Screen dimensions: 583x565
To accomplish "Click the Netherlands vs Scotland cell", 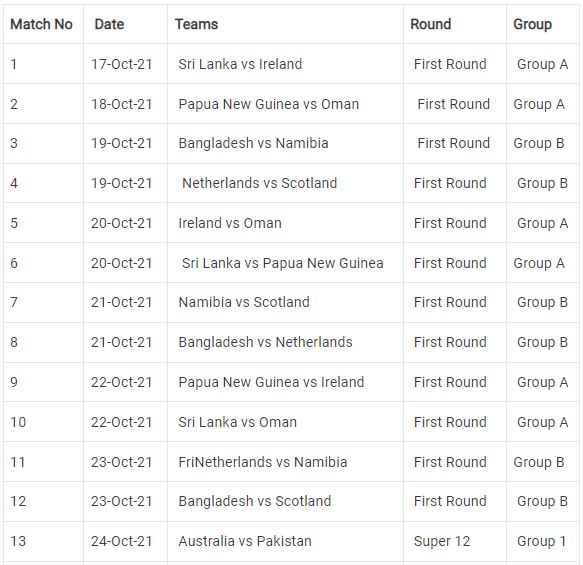I will [x=285, y=183].
